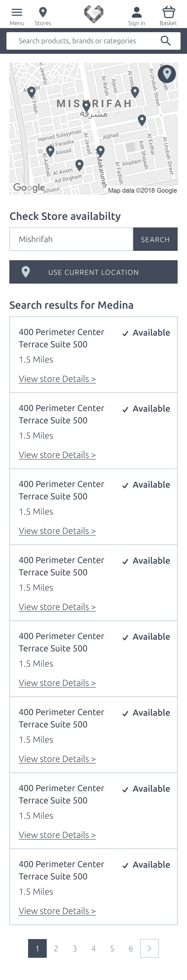Click the next page chevron arrow

(x=149, y=948)
